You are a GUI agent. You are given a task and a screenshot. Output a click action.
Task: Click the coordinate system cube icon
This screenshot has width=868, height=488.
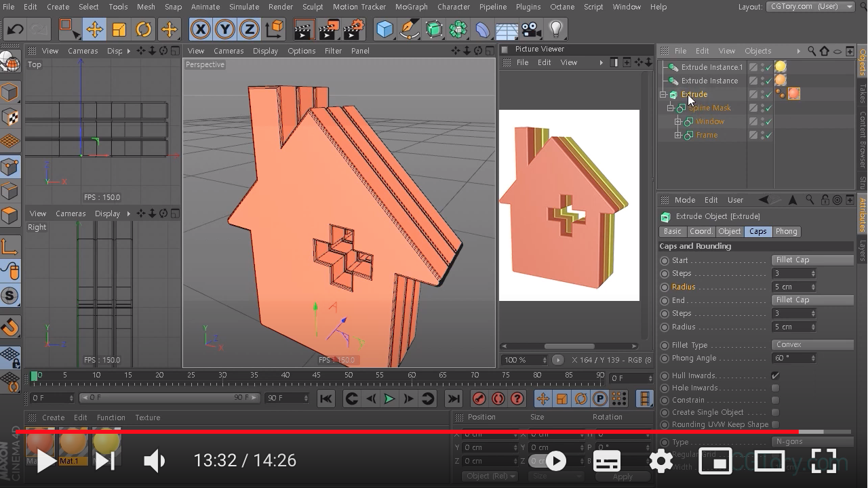coord(275,29)
